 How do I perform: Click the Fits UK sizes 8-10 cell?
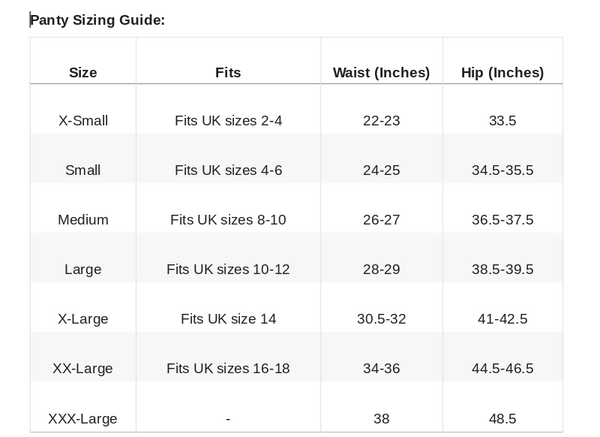tap(228, 220)
